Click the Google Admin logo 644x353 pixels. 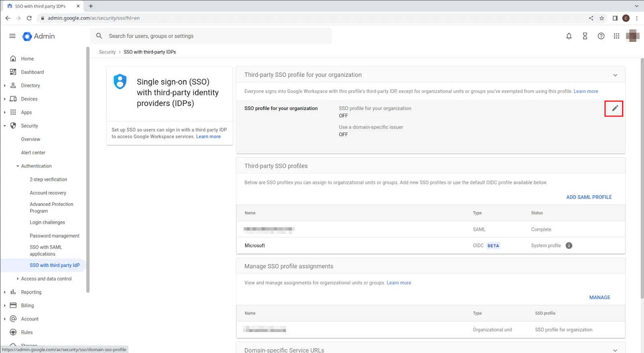click(x=39, y=36)
